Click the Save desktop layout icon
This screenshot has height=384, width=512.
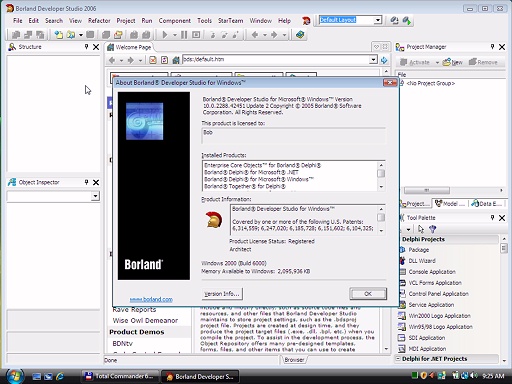point(394,20)
